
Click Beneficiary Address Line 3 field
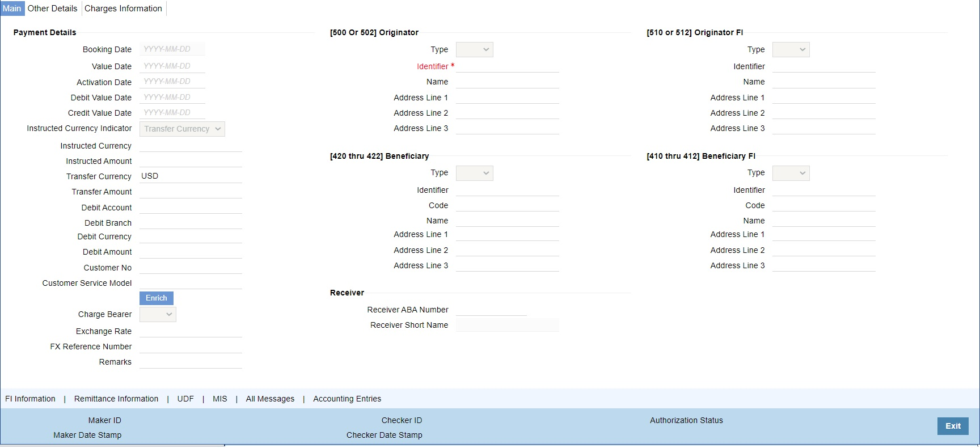coord(508,265)
